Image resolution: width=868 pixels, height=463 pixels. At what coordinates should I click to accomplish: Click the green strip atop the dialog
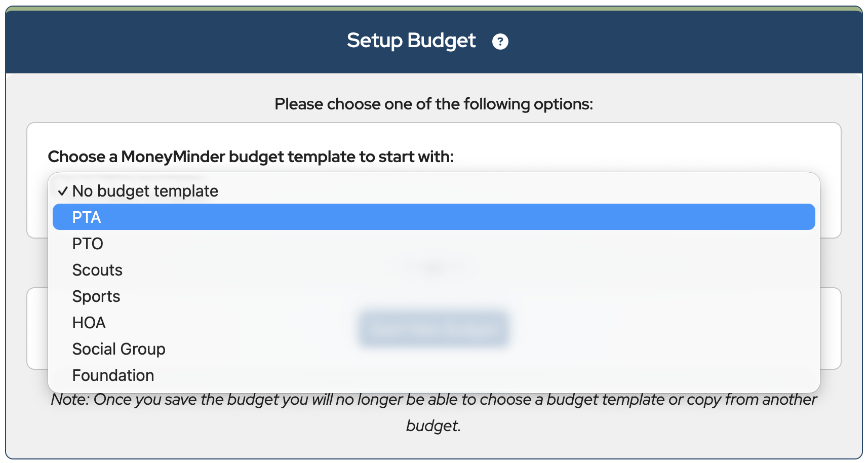click(x=433, y=8)
